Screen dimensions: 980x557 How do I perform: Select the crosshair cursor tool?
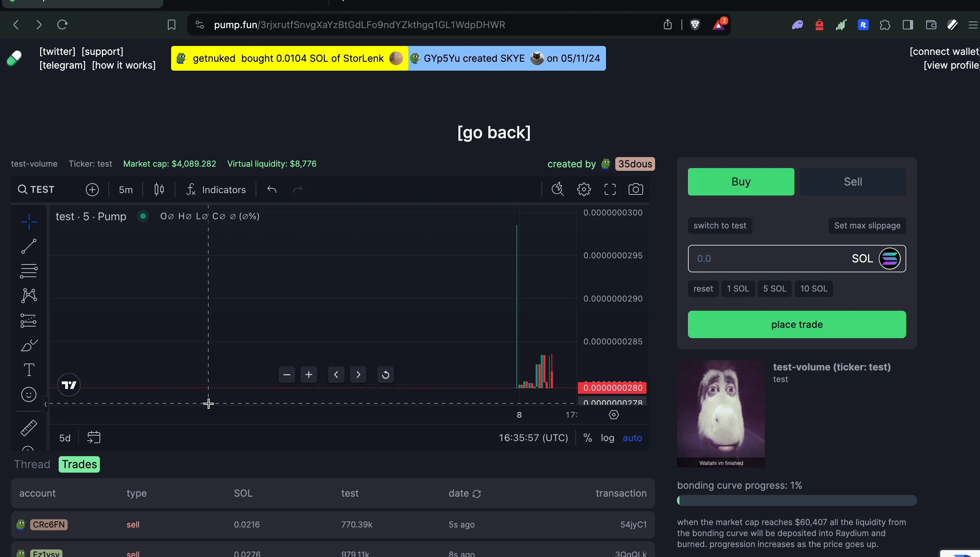[29, 221]
